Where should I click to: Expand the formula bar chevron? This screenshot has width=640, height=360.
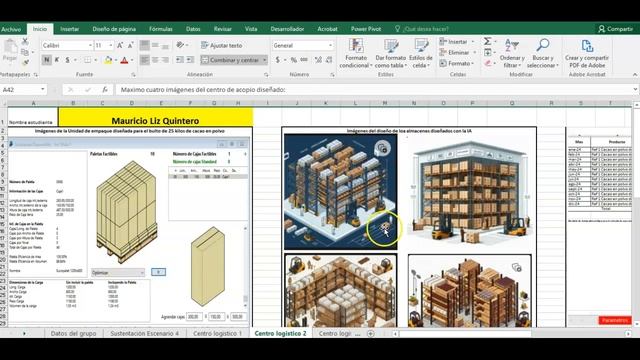click(x=636, y=89)
